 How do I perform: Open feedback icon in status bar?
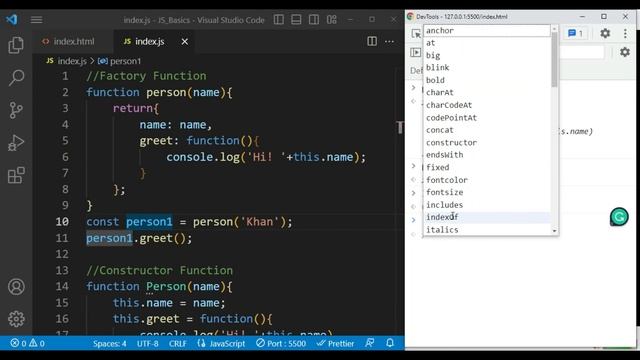(x=370, y=343)
